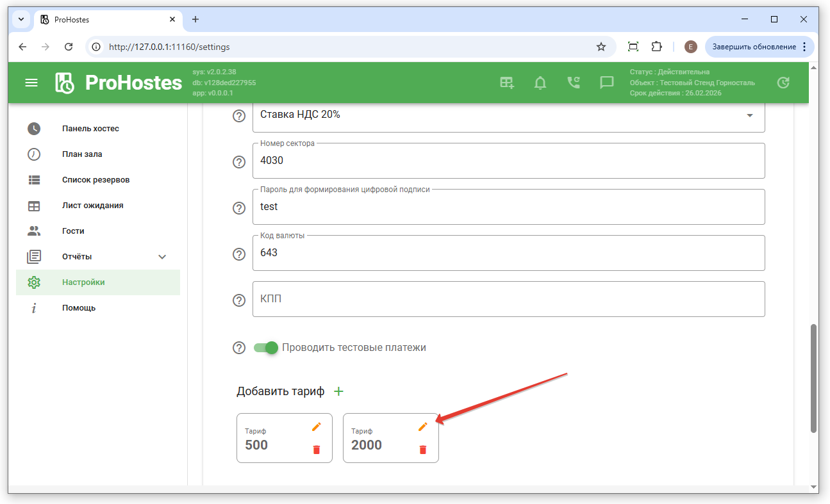Open the chat message icon in header
Viewport: 830px width, 504px height.
click(x=606, y=83)
